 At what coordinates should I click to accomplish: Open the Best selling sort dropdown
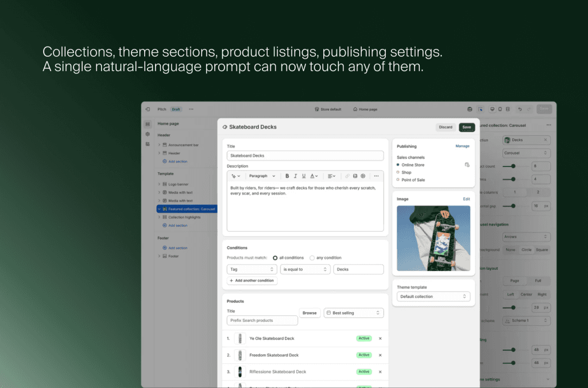tap(354, 313)
